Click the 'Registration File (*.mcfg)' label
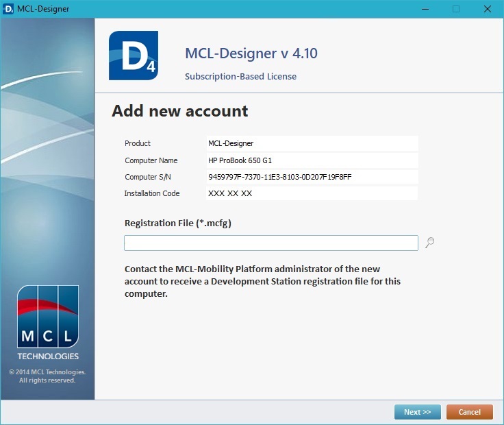This screenshot has width=504, height=425. pyautogui.click(x=178, y=223)
